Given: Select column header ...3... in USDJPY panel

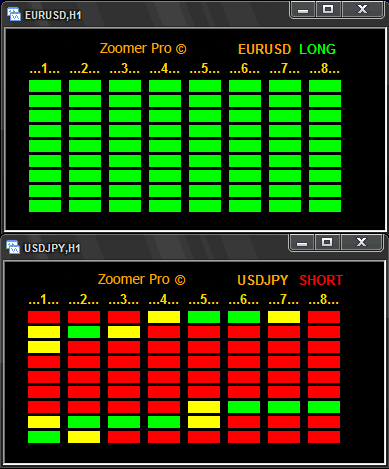Looking at the screenshot, I should [x=124, y=300].
